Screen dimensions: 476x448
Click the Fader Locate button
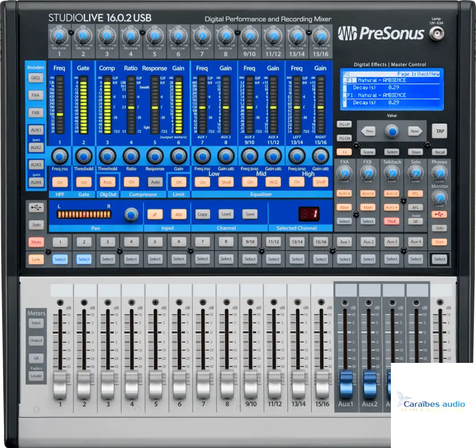coord(36,376)
